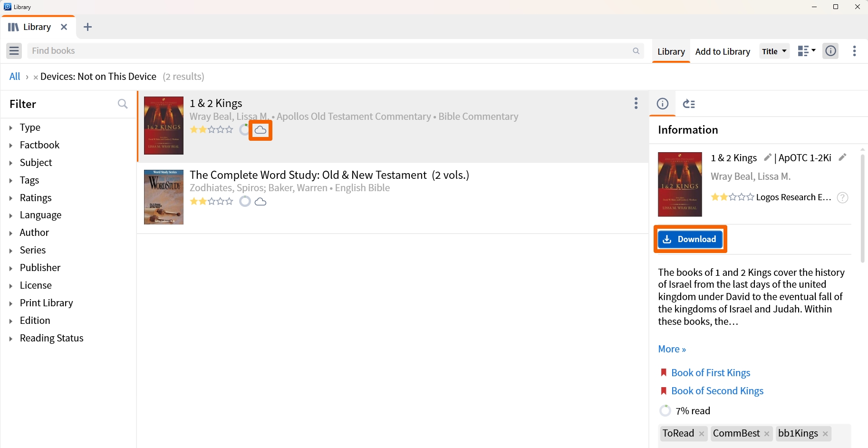Remove the Devices: Not on This Device filter
Screen dimensions: 868x448
point(36,77)
